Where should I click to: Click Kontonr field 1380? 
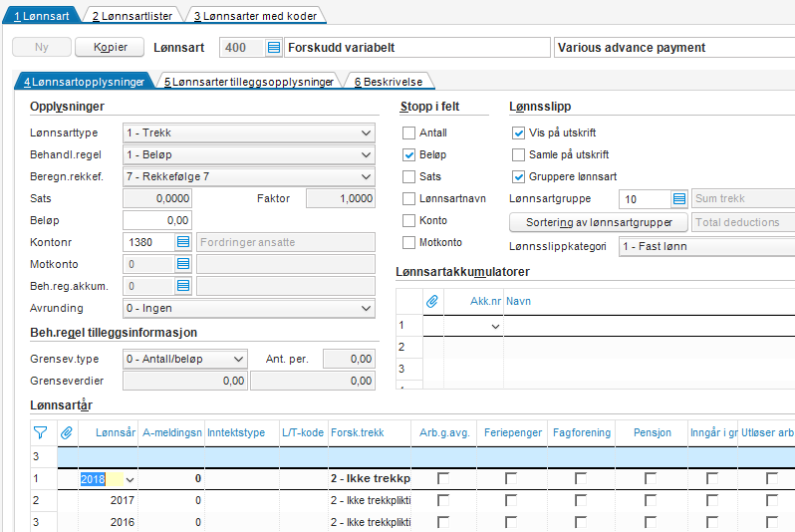pos(149,242)
